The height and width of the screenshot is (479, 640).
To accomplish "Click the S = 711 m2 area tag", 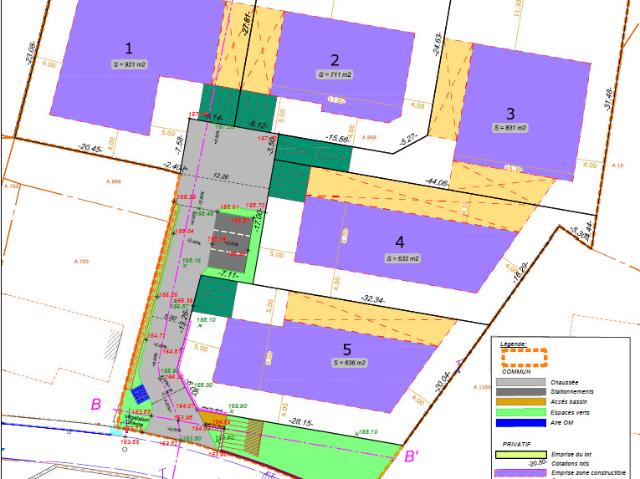I will tap(335, 75).
